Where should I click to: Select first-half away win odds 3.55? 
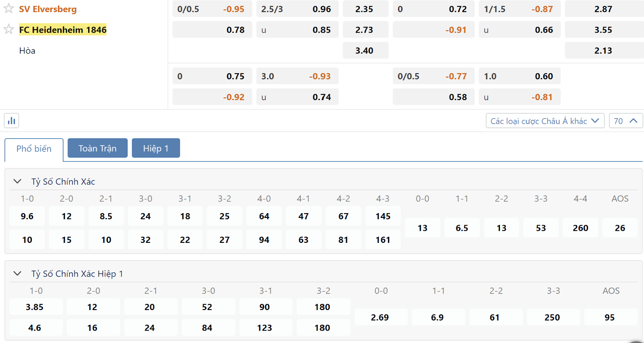[604, 30]
